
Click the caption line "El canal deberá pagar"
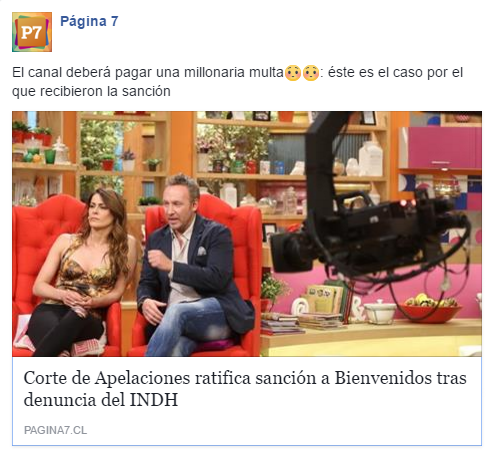(x=237, y=72)
